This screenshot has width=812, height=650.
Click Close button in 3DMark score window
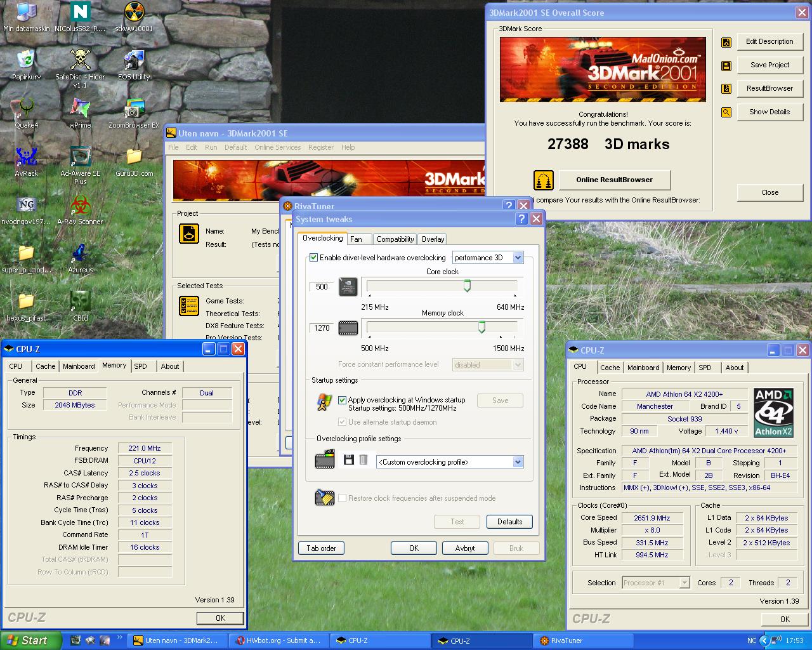[769, 193]
